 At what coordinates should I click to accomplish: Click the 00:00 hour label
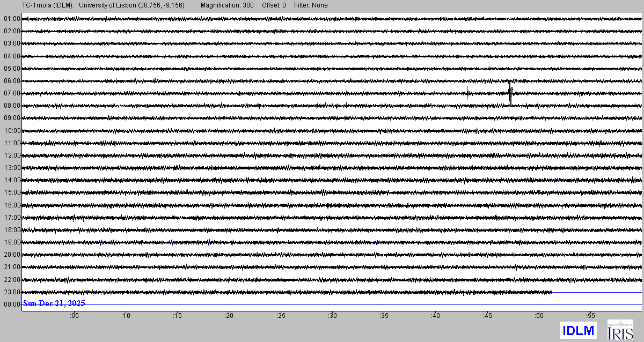[12, 304]
